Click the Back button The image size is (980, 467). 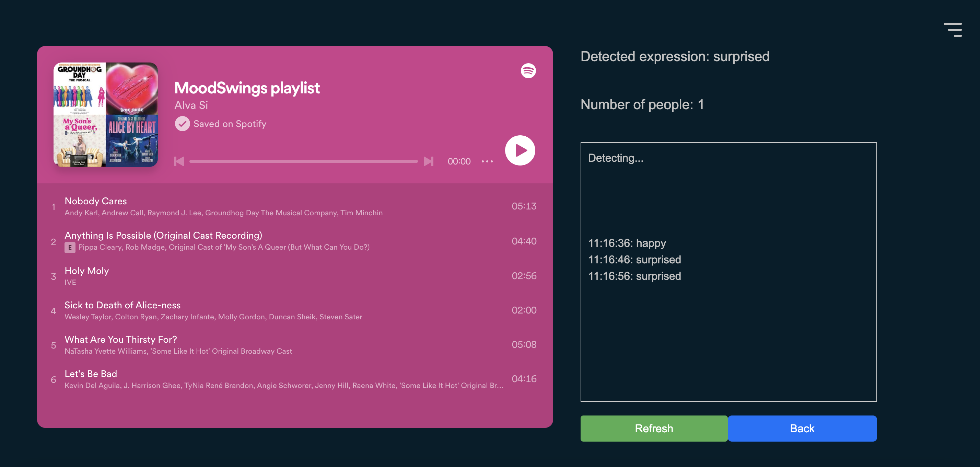pos(802,428)
